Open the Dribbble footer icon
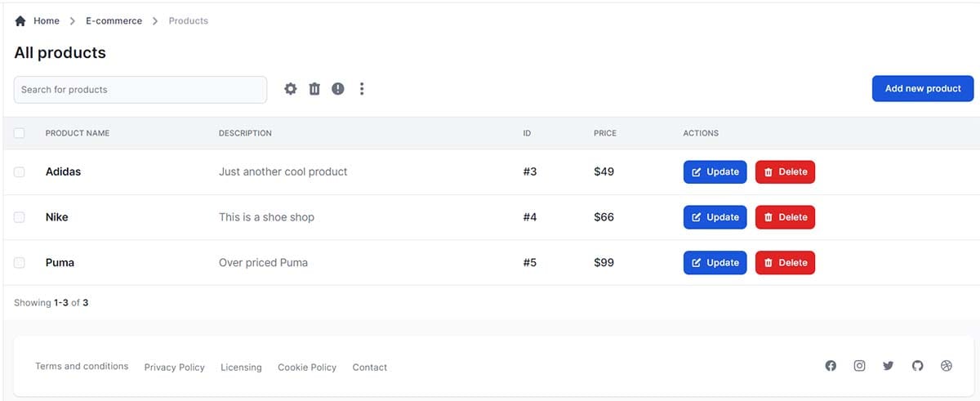 pyautogui.click(x=947, y=366)
